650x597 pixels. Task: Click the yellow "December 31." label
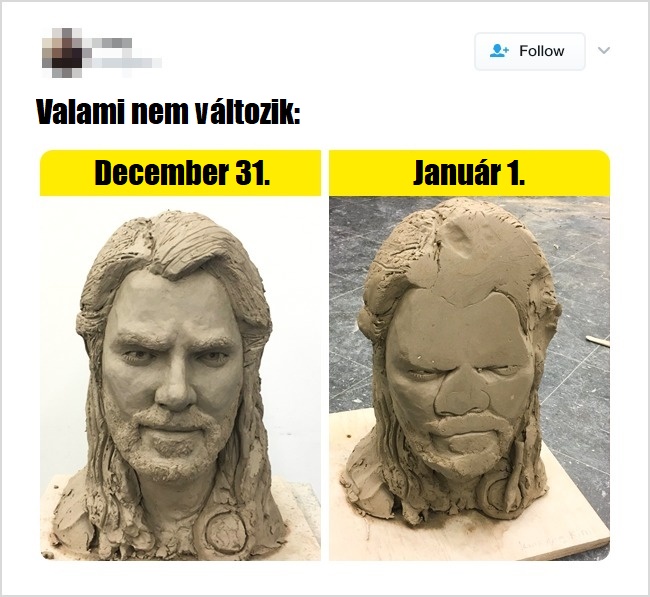click(180, 173)
